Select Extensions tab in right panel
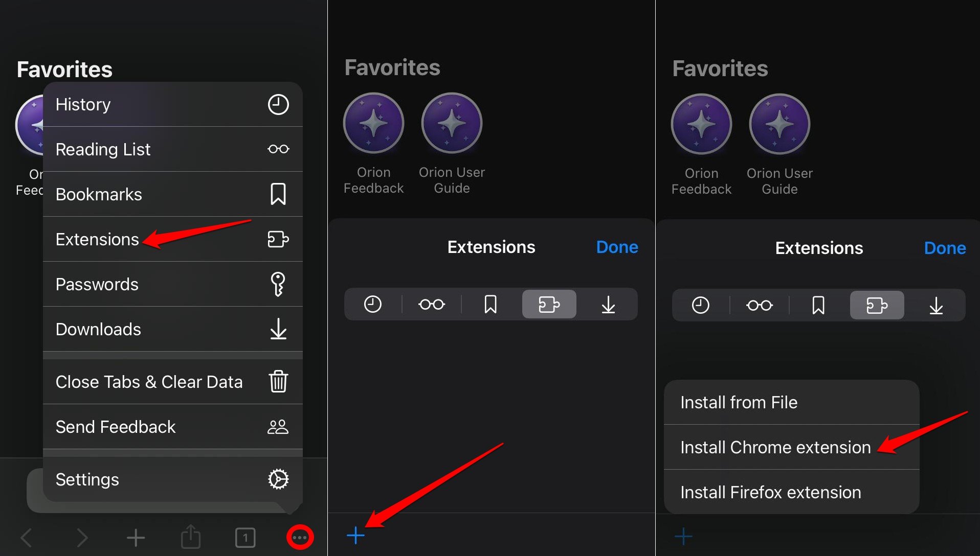Image resolution: width=980 pixels, height=556 pixels. coord(877,306)
